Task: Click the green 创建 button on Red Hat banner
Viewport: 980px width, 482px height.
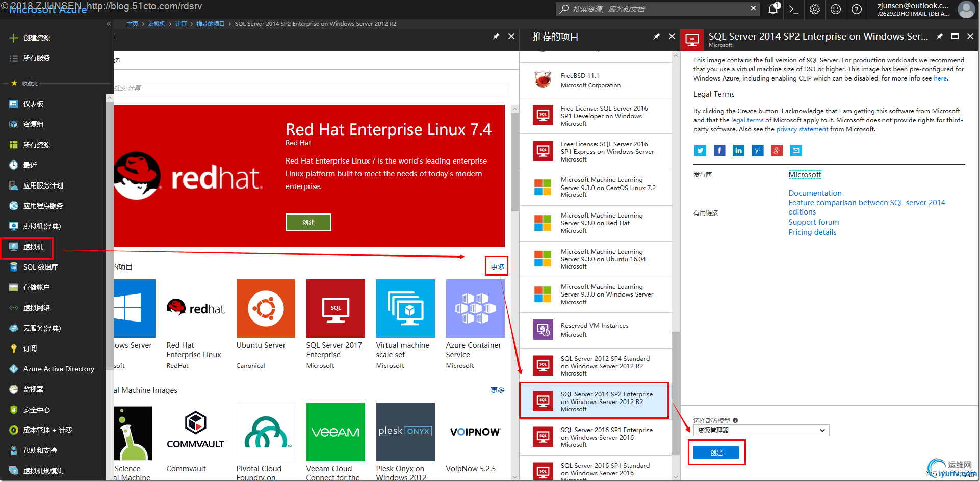Action: click(x=308, y=222)
